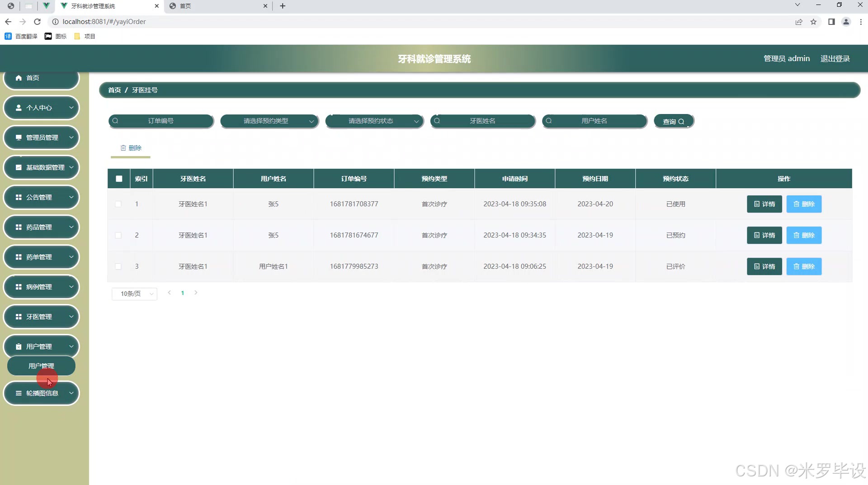Expand the 公告管理 menu chevron

(x=71, y=197)
